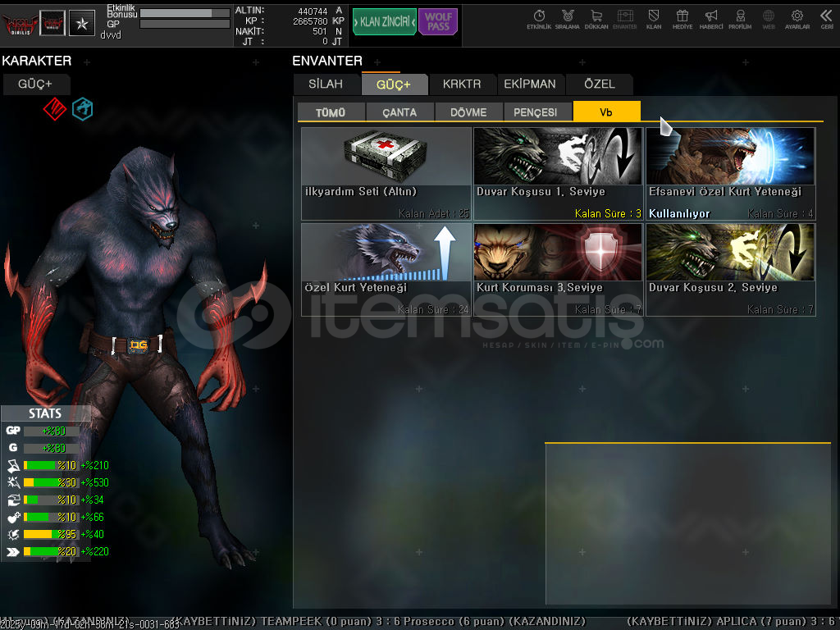Select the ÇANTA sub-tab
Screen dimensions: 840x630
(399, 112)
